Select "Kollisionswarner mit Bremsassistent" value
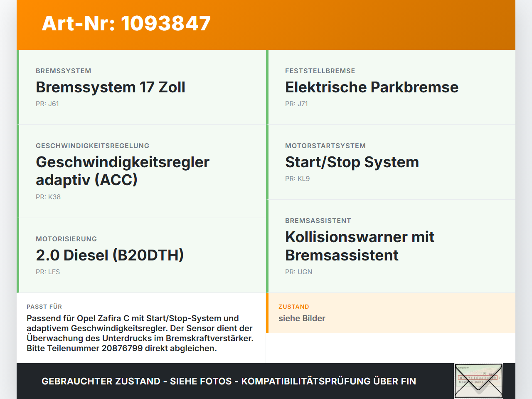The width and height of the screenshot is (532, 399). [360, 246]
